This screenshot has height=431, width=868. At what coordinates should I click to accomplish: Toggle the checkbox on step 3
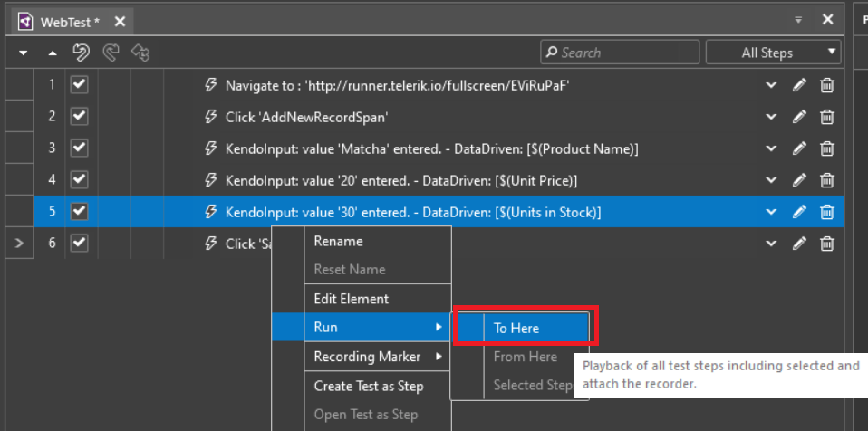tap(79, 148)
